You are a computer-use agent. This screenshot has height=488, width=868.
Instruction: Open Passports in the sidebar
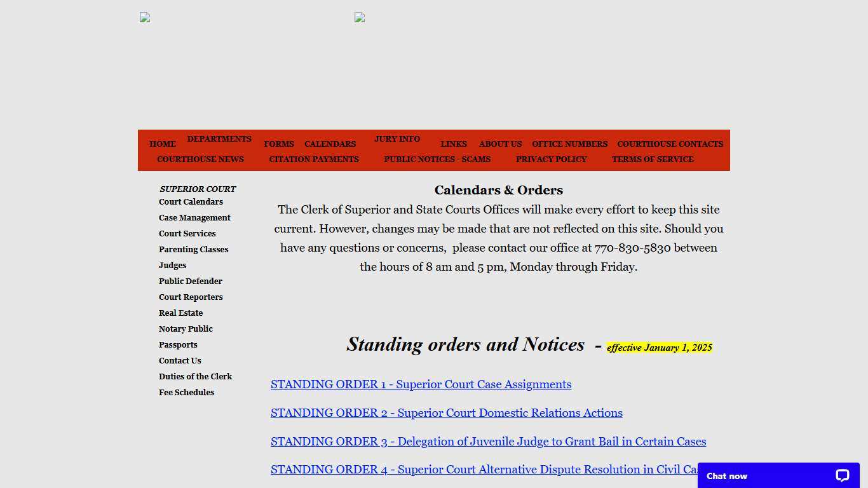(178, 345)
